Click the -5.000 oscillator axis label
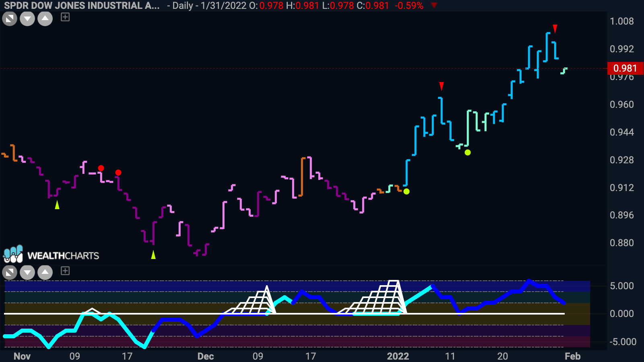Viewport: 644px width, 362px height. point(623,342)
